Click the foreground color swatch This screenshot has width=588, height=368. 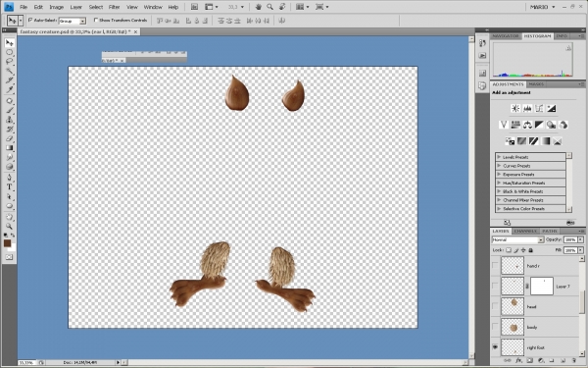coord(7,243)
